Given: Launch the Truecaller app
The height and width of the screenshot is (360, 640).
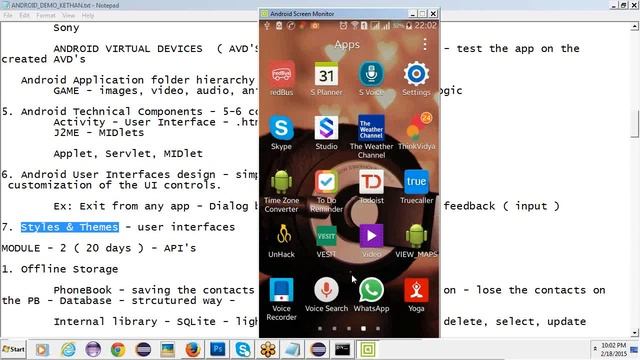Looking at the screenshot, I should coord(416,182).
